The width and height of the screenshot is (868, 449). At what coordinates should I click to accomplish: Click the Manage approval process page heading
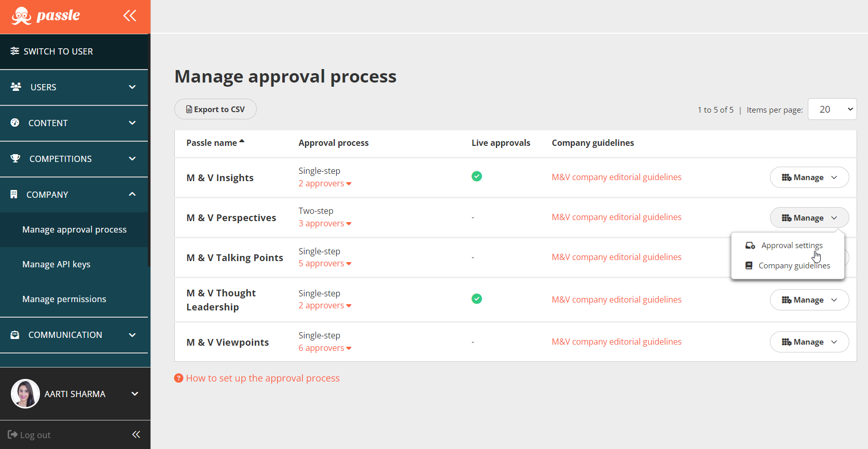[x=285, y=76]
